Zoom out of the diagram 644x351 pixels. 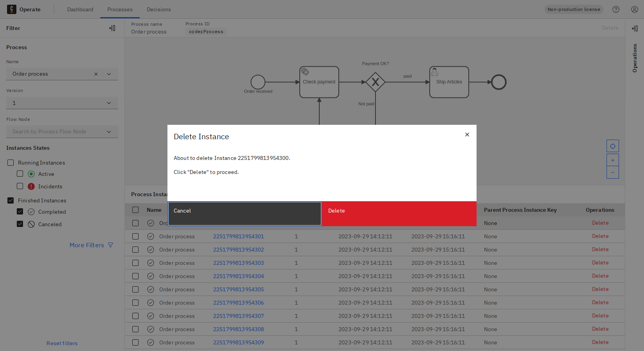[612, 172]
